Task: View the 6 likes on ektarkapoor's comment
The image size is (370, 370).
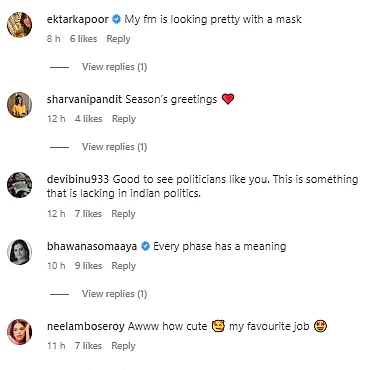Action: 83,39
